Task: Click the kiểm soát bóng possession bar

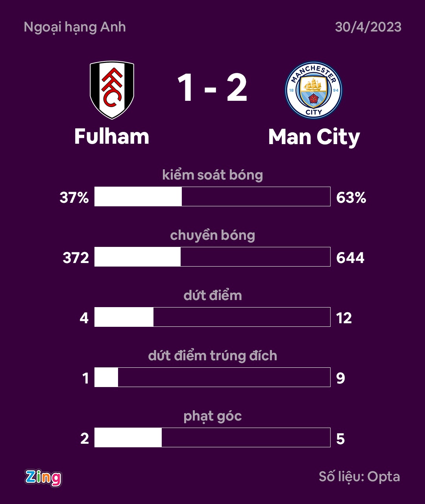Action: point(212,196)
